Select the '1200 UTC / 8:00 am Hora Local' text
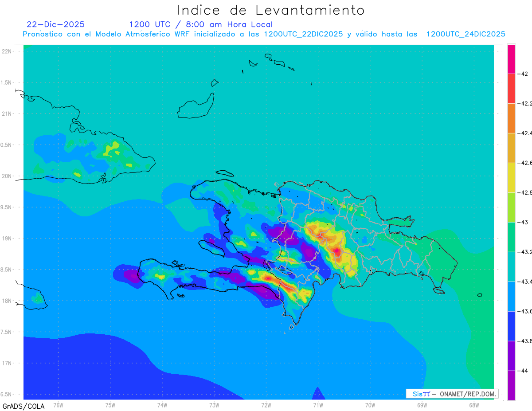Screen dimensions: 532x411 [201, 24]
